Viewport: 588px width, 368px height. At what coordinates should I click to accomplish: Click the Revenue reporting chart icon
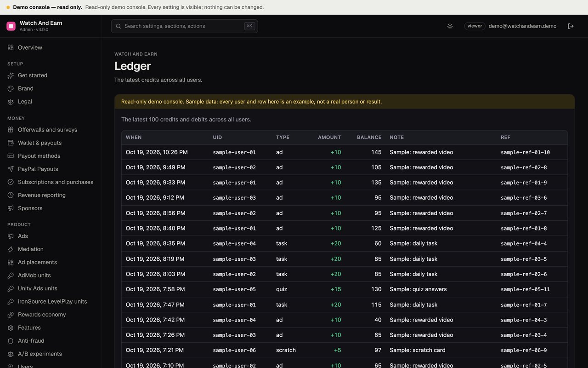pos(11,195)
